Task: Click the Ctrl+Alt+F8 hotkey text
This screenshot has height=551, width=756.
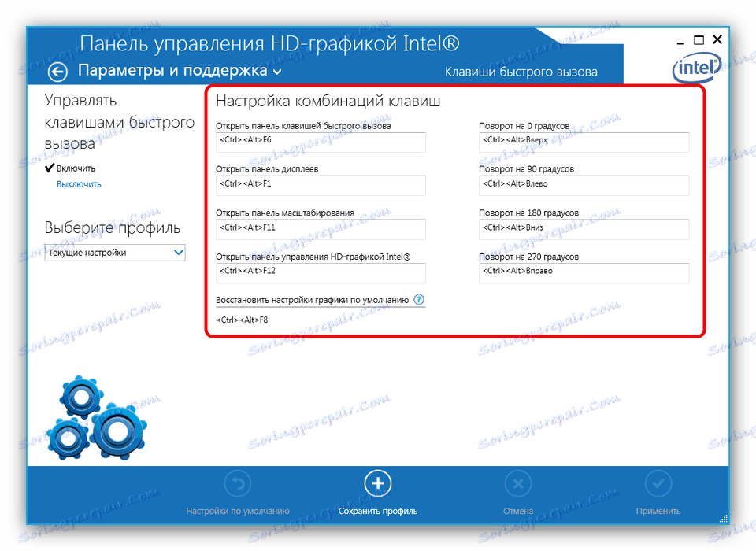Action: pyautogui.click(x=242, y=320)
